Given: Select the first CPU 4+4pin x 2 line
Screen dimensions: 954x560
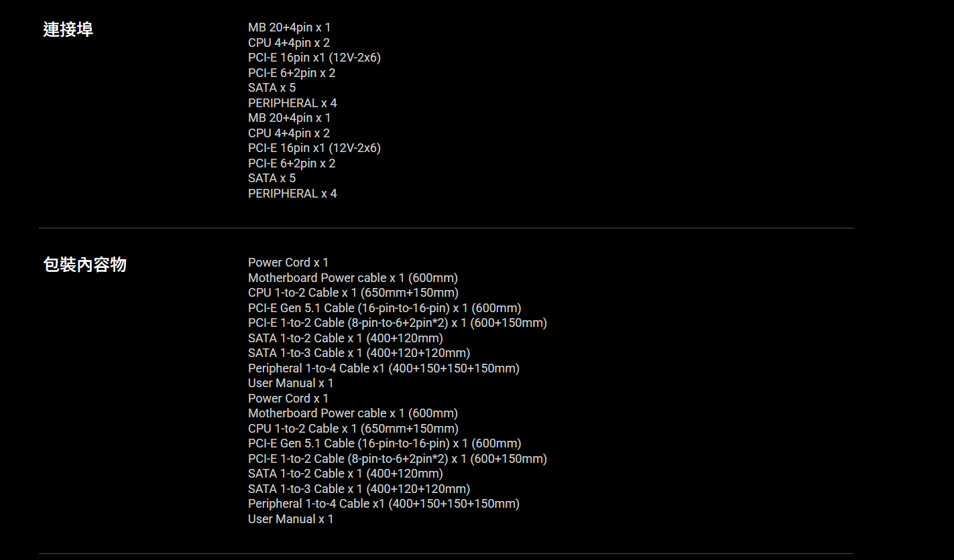Looking at the screenshot, I should [x=288, y=43].
